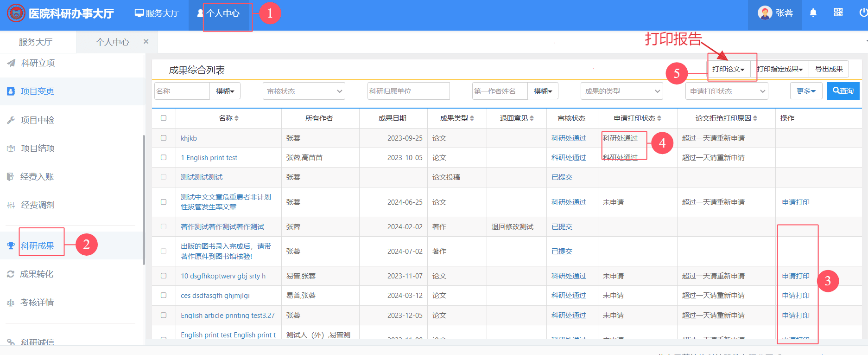The image size is (868, 355).
Task: Click the 经费入账 sidebar icon
Action: point(11,177)
